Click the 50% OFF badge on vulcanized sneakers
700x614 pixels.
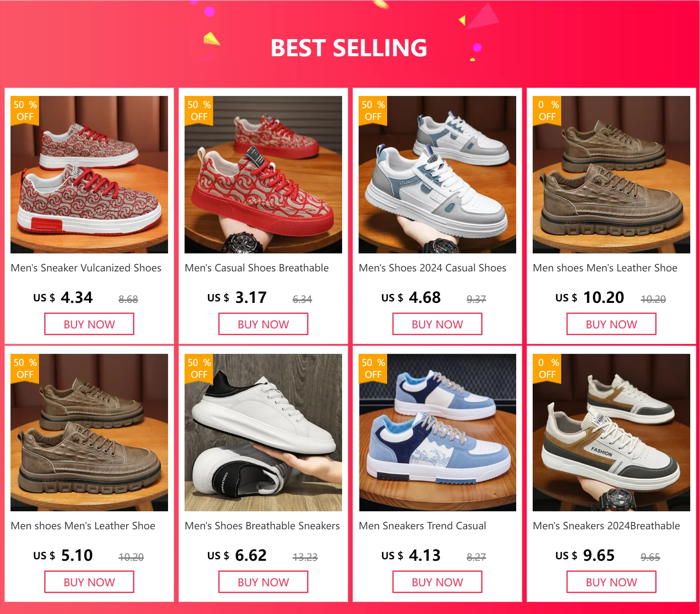tap(25, 111)
